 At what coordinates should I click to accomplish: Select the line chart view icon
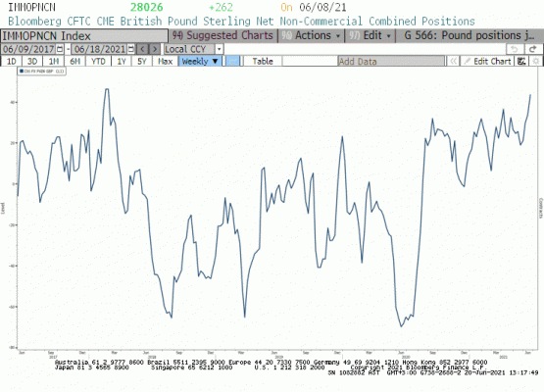[x=233, y=61]
